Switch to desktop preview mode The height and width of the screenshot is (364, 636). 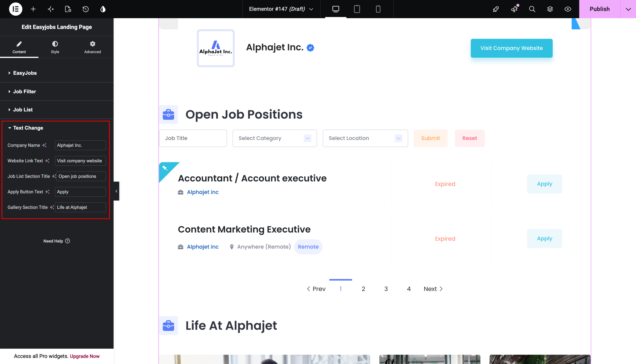click(x=336, y=9)
